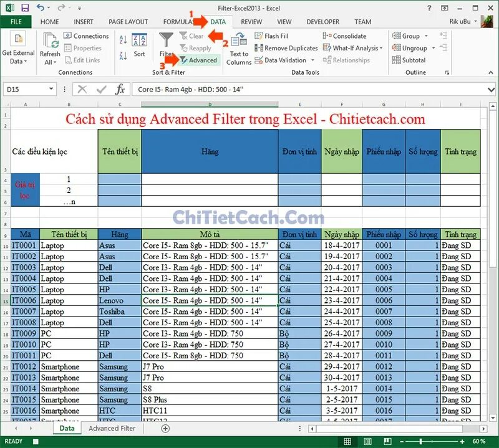
Task: Open the Advanced Filter sheet tab
Action: 112,428
